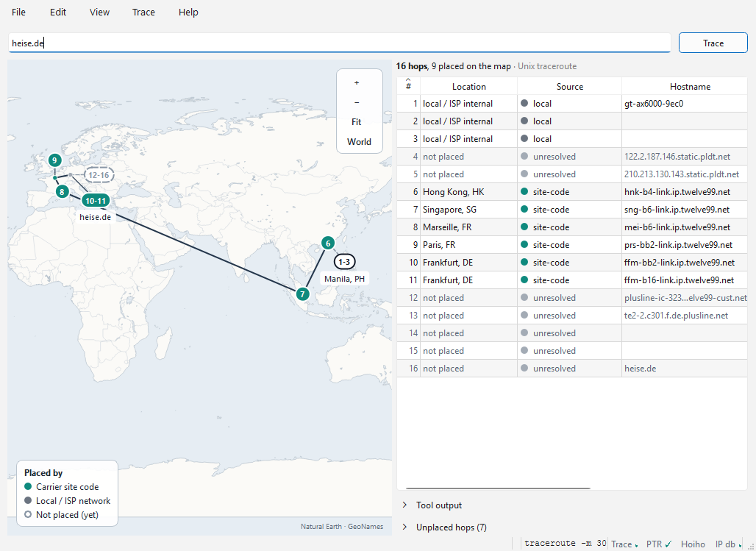Image resolution: width=756 pixels, height=551 pixels.
Task: Select the dashed 12-16 unplaced marker
Action: (99, 175)
